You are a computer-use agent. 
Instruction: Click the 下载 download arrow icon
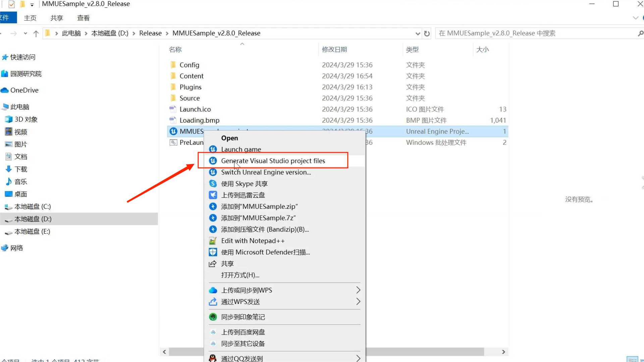(9, 169)
